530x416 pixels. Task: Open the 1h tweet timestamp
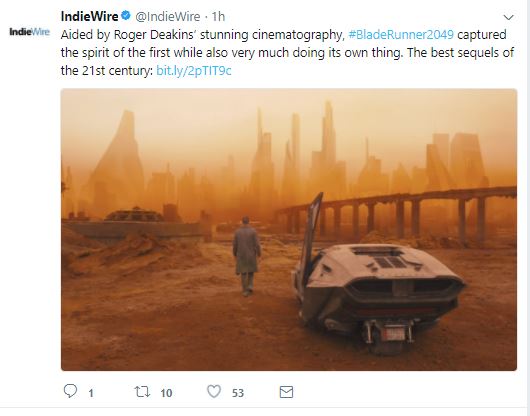pos(218,17)
